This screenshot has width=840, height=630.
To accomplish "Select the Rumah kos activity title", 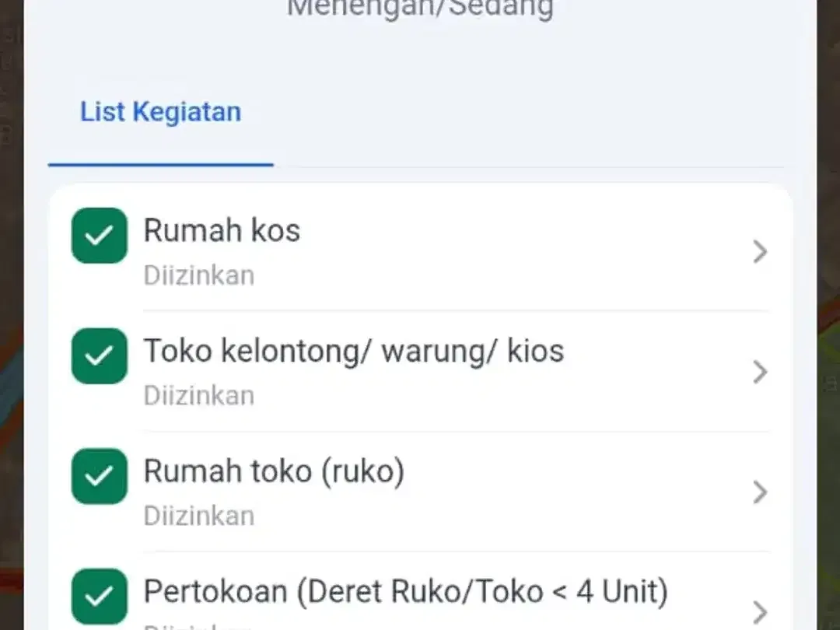I will (x=222, y=230).
